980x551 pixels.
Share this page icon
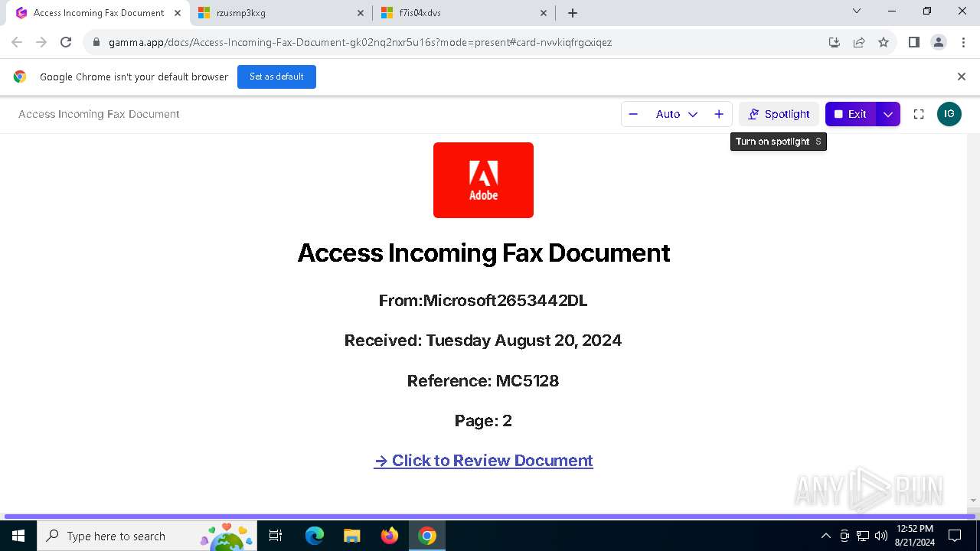(859, 42)
